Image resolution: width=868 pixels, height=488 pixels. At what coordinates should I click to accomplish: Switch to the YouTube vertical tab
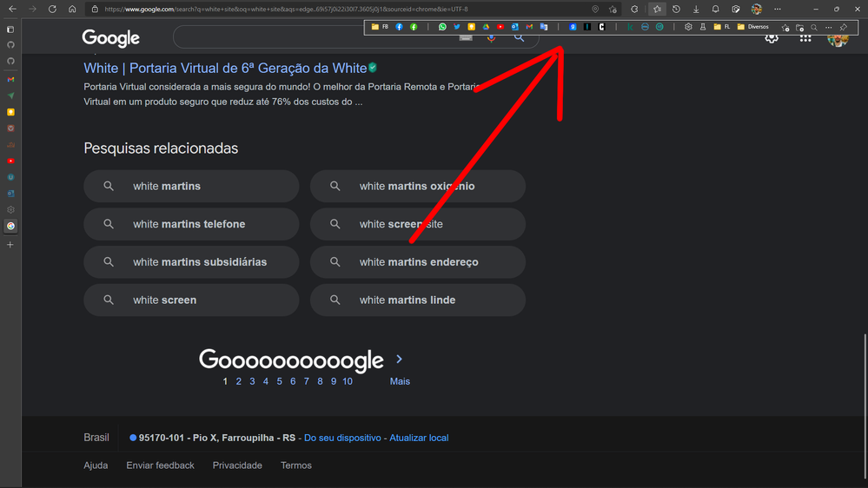tap(10, 161)
